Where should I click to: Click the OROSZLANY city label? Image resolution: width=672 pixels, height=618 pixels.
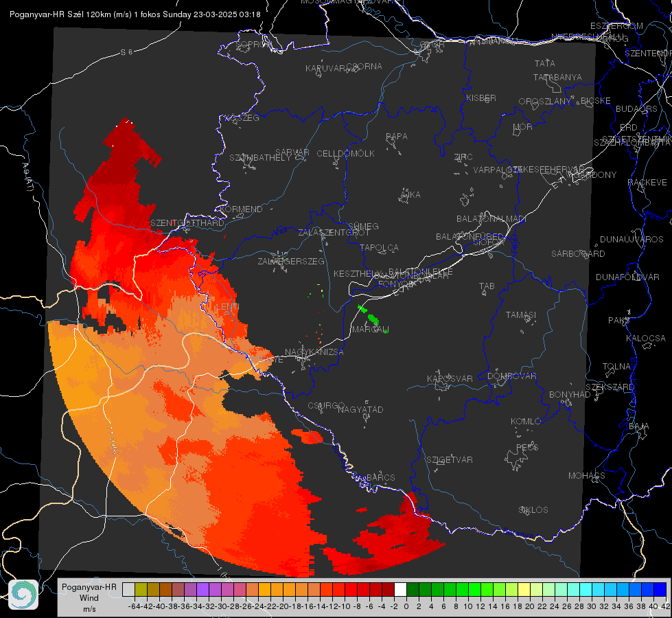coord(545,102)
